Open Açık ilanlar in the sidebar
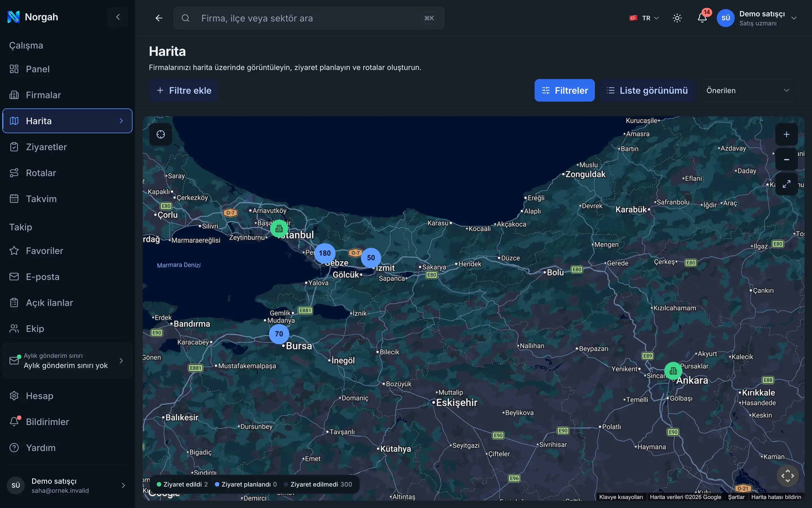 pyautogui.click(x=67, y=303)
